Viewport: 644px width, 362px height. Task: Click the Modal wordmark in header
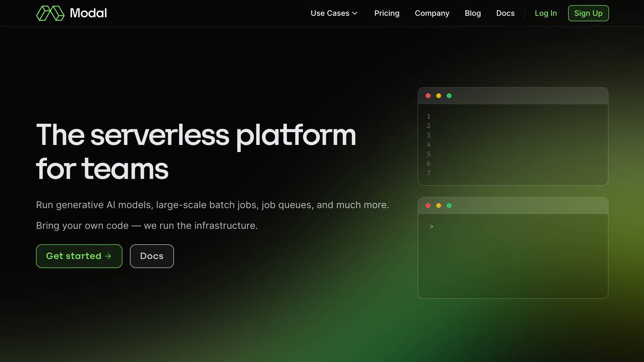pos(89,13)
